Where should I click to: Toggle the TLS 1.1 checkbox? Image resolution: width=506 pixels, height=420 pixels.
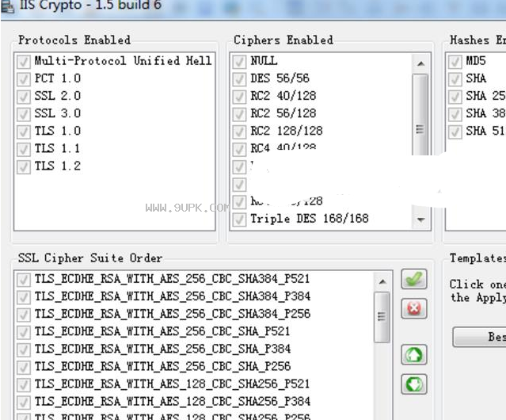(x=24, y=149)
